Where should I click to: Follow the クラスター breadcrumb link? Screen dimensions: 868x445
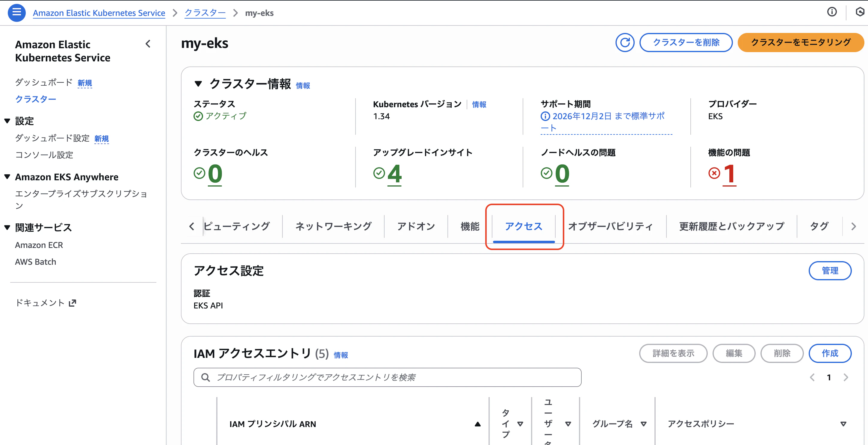pyautogui.click(x=205, y=13)
